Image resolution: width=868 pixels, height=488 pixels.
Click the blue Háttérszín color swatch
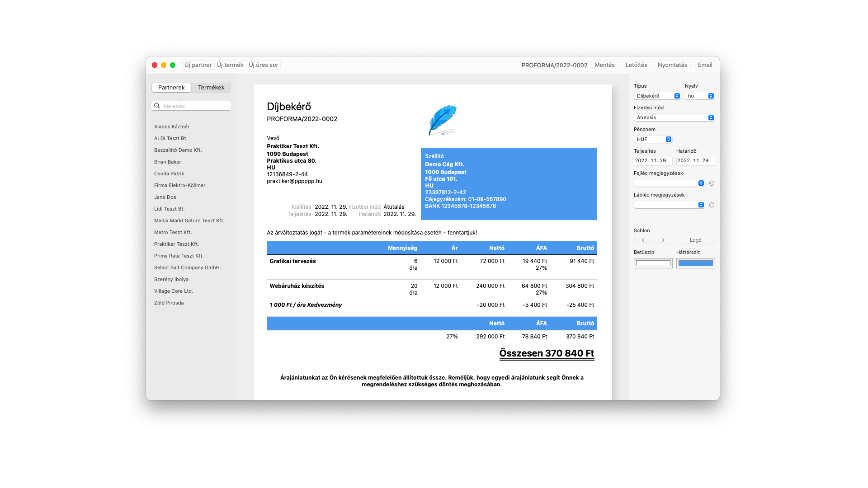click(695, 263)
